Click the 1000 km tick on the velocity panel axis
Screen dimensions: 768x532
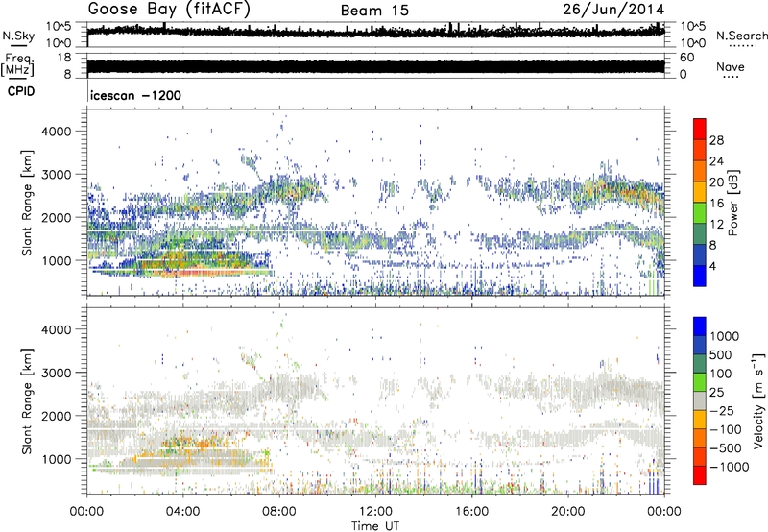pos(56,459)
